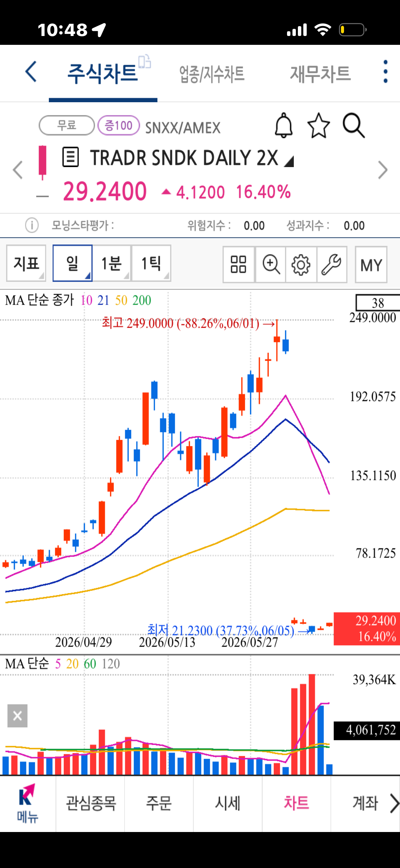Tap the date label 2026/05/13

tap(167, 642)
